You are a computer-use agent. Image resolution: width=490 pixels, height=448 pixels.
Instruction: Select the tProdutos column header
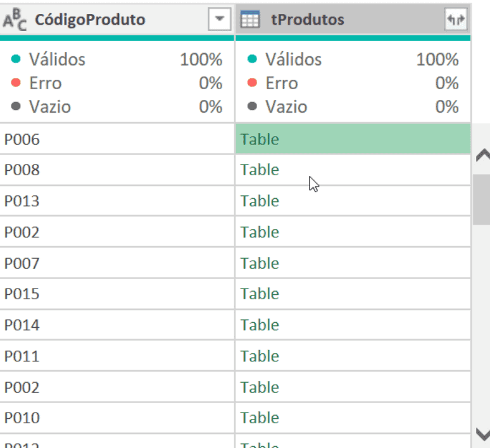(x=307, y=20)
